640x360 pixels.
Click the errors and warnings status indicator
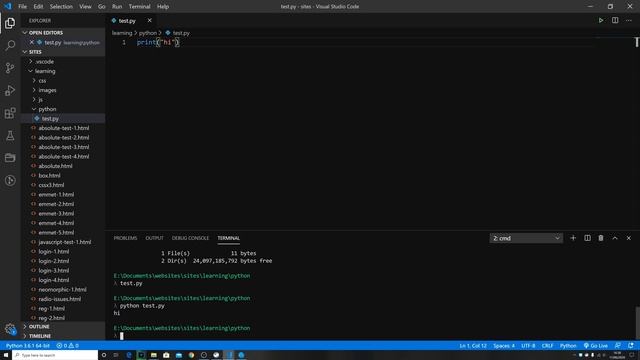point(67,346)
